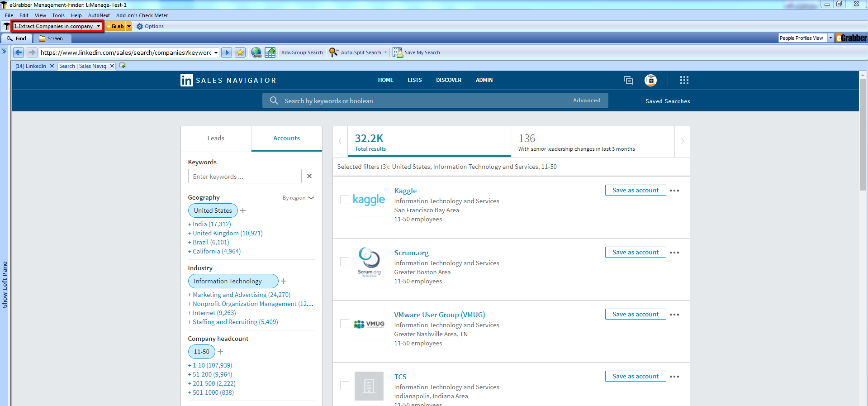Expand the URL address dropdown

(x=216, y=53)
